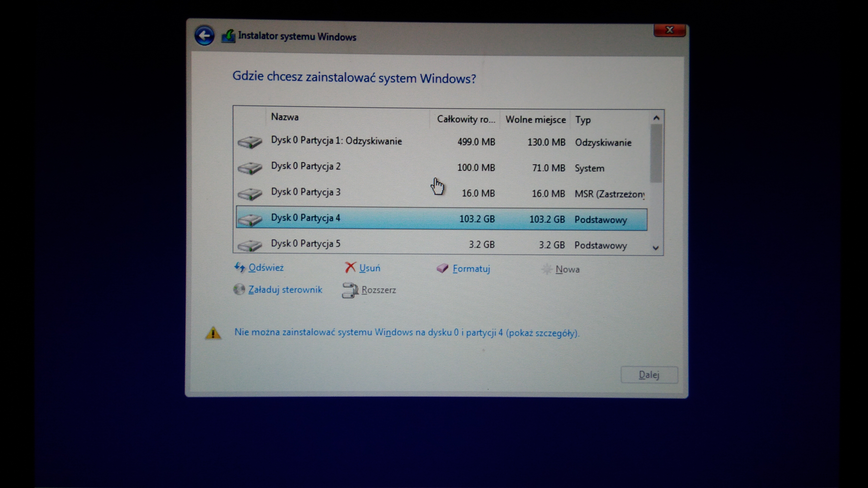Select the Dysk 0 Partycja 5 row

pyautogui.click(x=441, y=245)
